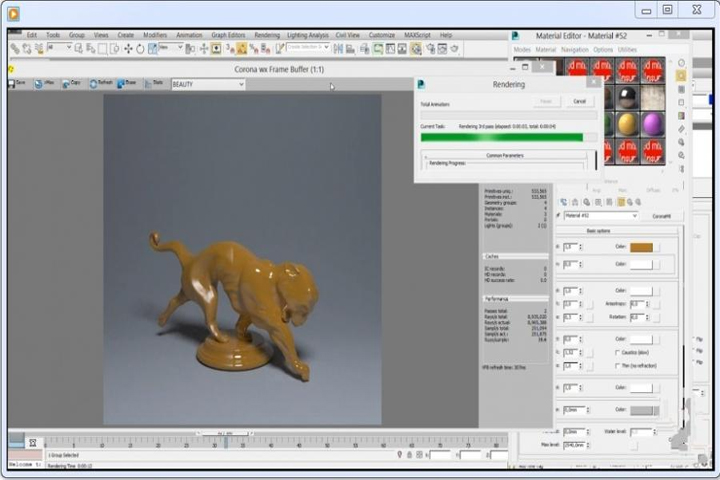
Task: Cancel the rendering in progress
Action: click(578, 101)
